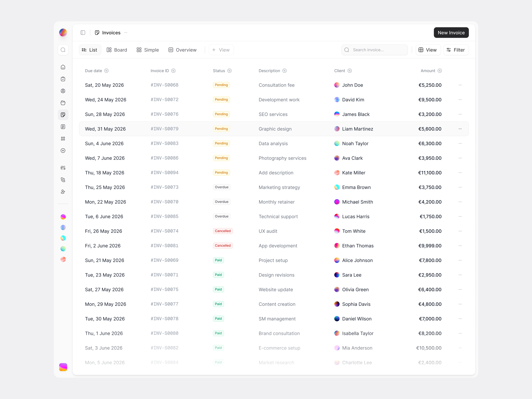Click the plus circle icon in sidebar
This screenshot has width=532, height=399.
[x=63, y=151]
